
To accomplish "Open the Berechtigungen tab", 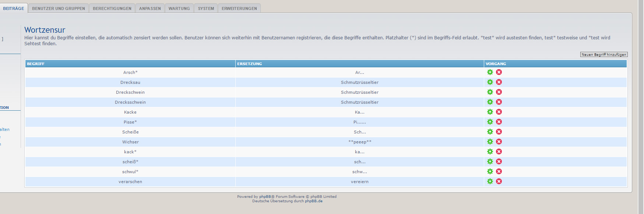I will click(112, 8).
